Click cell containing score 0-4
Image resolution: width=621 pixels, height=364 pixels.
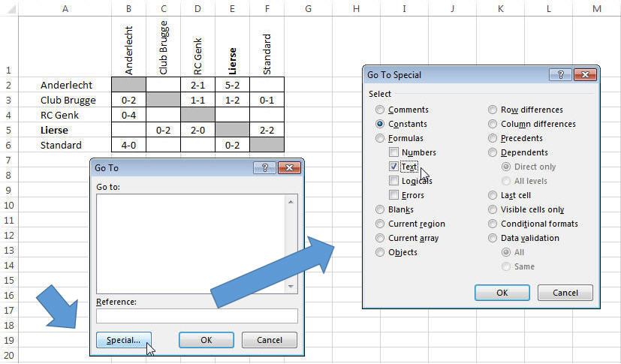click(x=128, y=115)
